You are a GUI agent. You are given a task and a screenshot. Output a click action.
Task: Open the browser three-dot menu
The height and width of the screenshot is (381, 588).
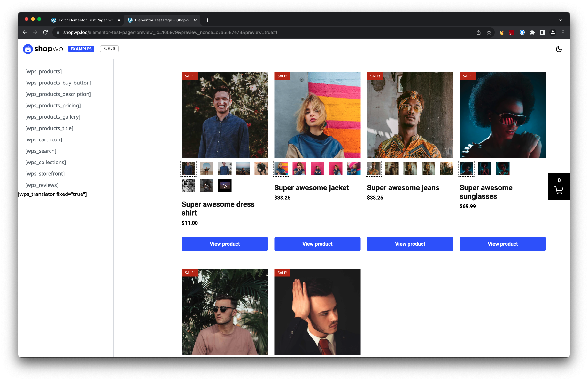tap(563, 32)
